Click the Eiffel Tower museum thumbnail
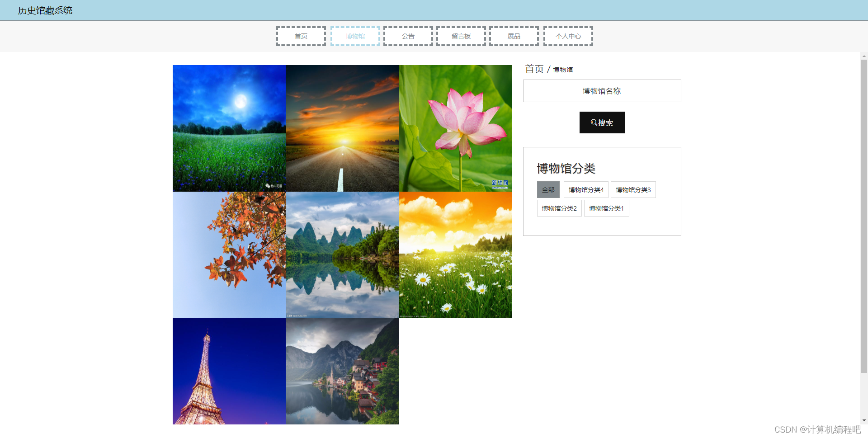The height and width of the screenshot is (438, 868). coord(229,371)
